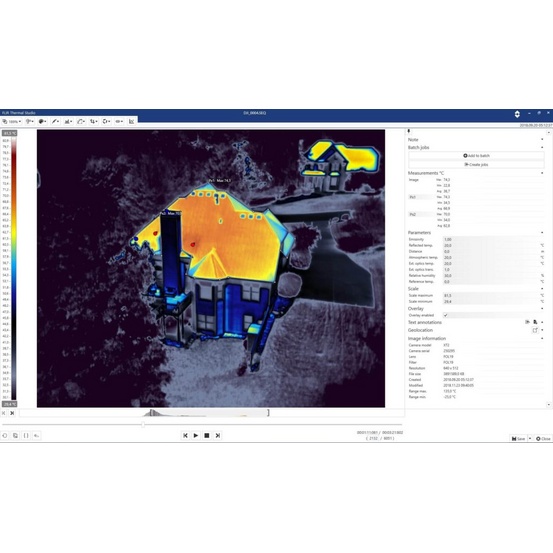Collapse the Batch jobs section
Viewport: 553px width, 553px height.
(542, 147)
